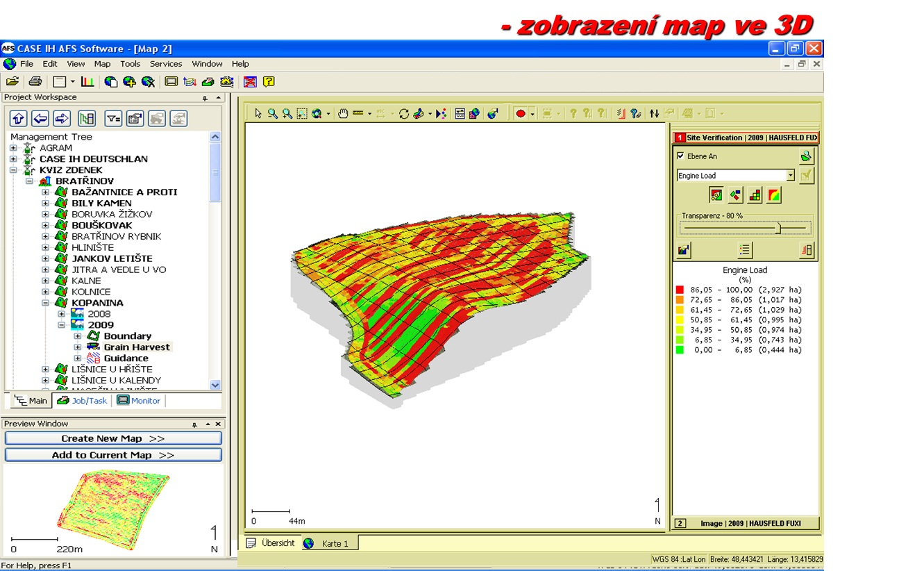The width and height of the screenshot is (924, 571).
Task: Expand the 2008 year node
Action: tap(61, 314)
